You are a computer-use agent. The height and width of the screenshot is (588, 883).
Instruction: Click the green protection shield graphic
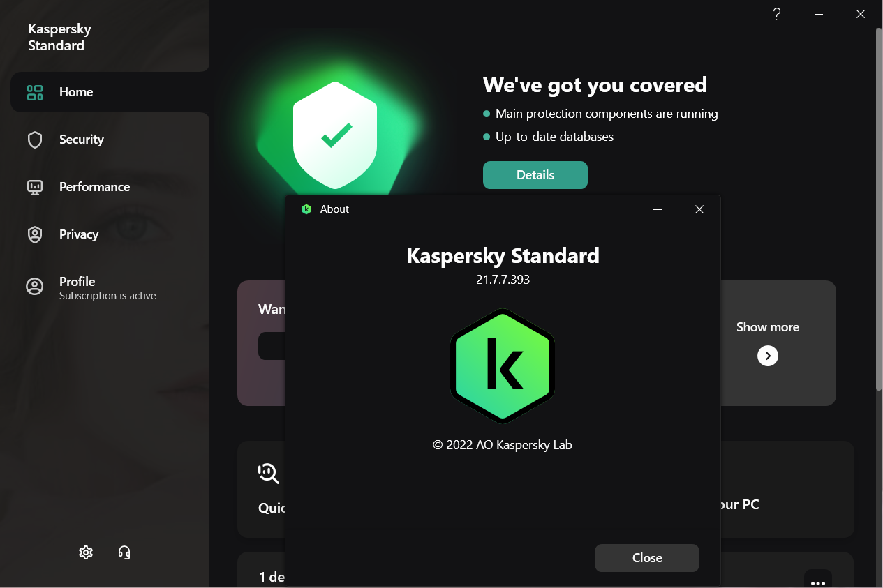[x=335, y=135]
